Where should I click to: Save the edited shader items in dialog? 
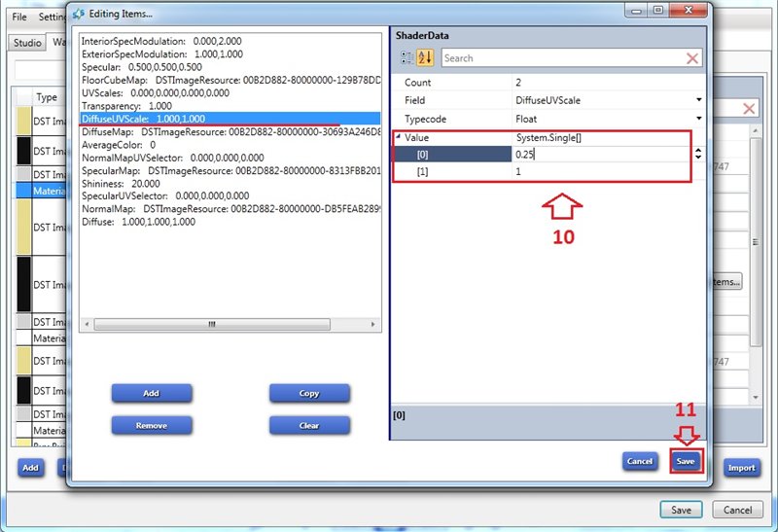point(686,461)
